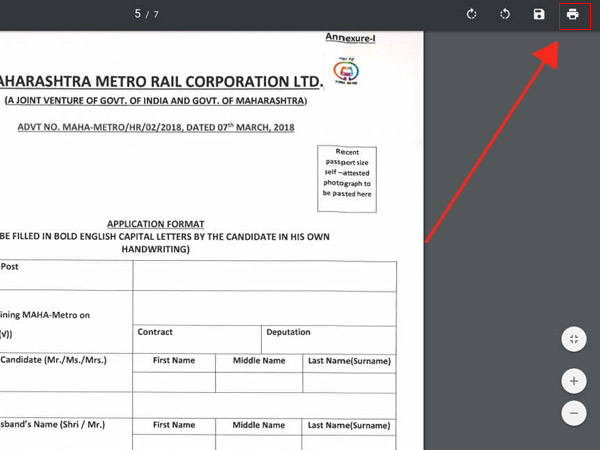Click the 'Deputation' table cell

329,339
